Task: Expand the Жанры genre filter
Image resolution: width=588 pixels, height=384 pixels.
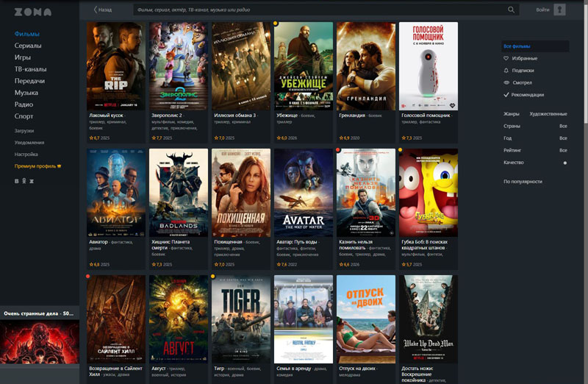Action: click(x=535, y=114)
